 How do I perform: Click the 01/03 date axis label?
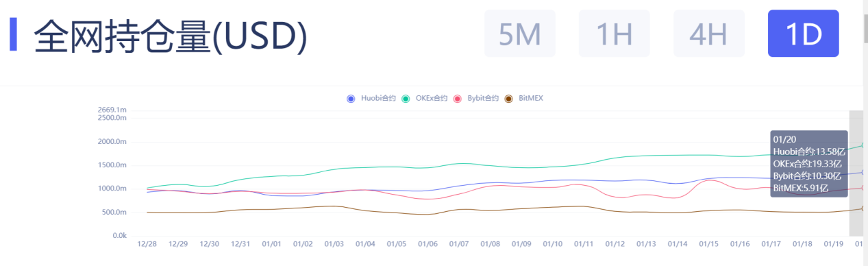tap(334, 244)
